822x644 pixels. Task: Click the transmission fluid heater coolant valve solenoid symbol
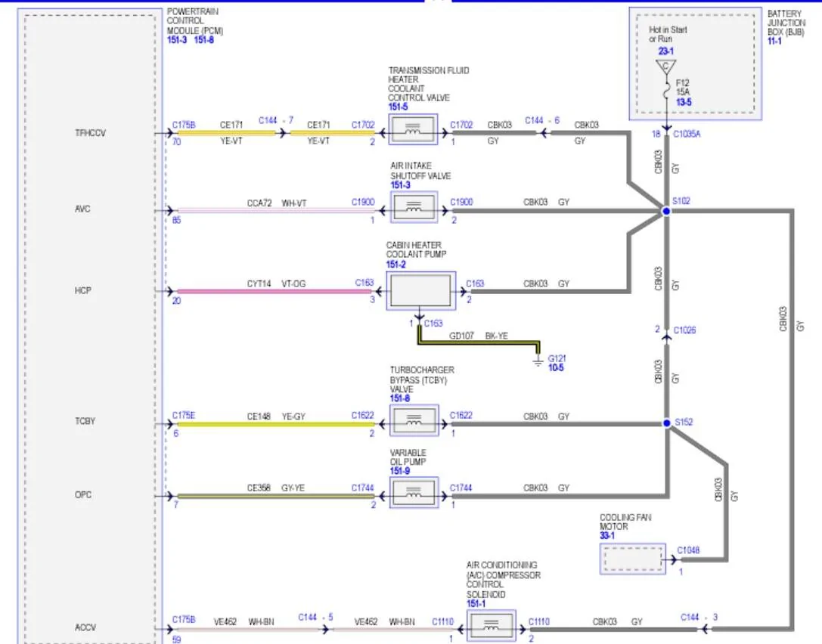414,129
